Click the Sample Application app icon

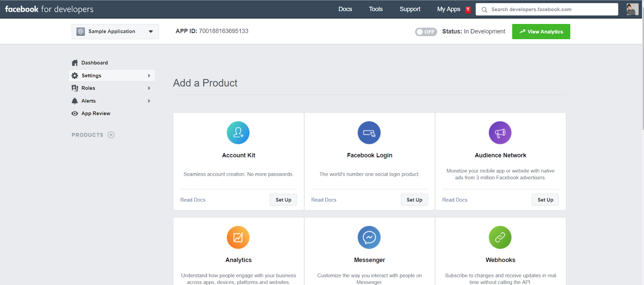81,31
